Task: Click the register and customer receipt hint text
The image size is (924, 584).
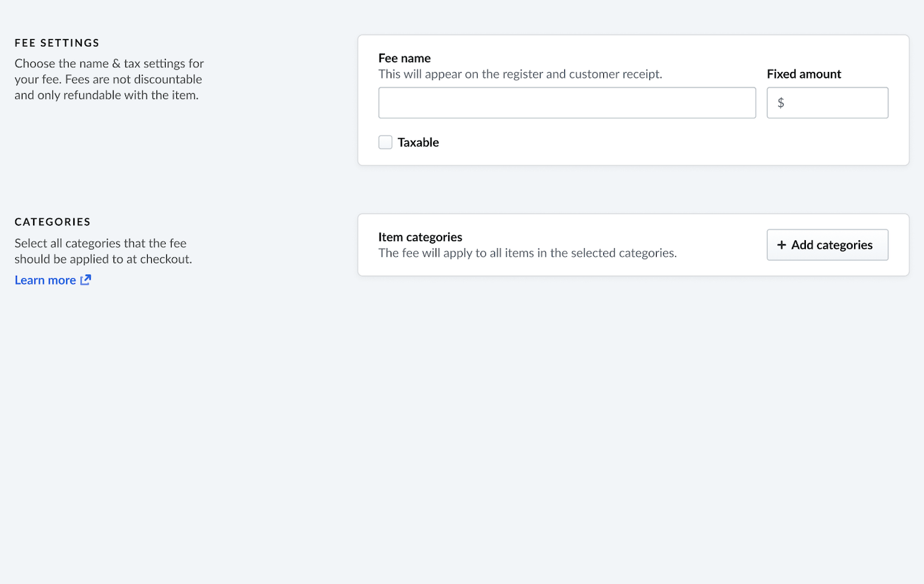Action: click(520, 74)
